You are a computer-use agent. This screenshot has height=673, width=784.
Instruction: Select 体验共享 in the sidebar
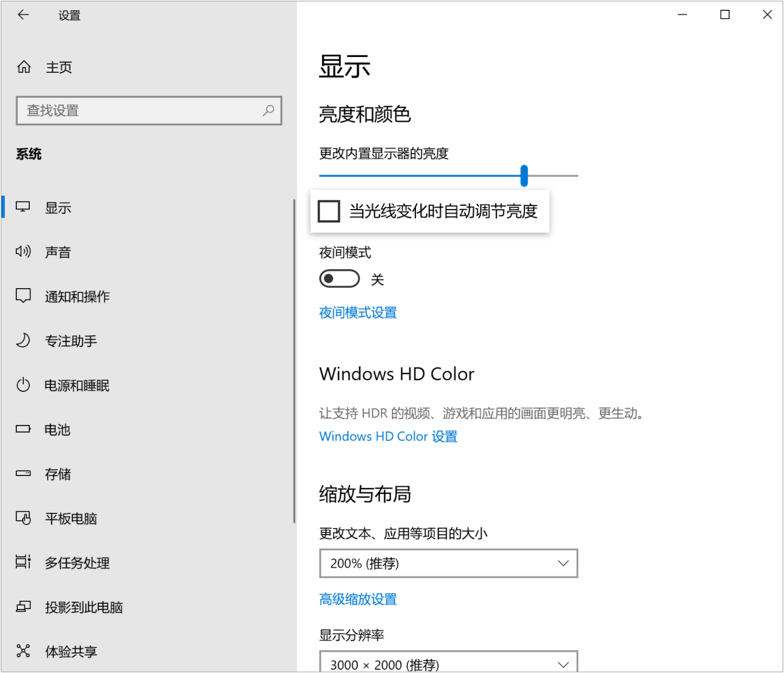coord(148,651)
